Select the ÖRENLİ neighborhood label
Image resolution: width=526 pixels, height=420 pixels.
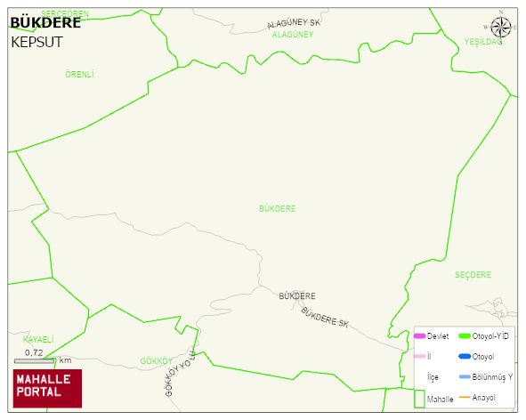79,74
